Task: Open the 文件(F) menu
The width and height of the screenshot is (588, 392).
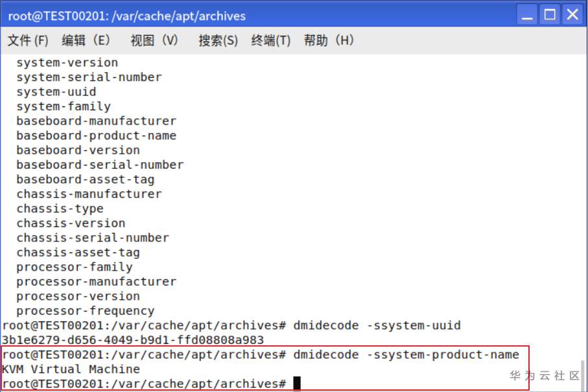Action: (x=28, y=40)
